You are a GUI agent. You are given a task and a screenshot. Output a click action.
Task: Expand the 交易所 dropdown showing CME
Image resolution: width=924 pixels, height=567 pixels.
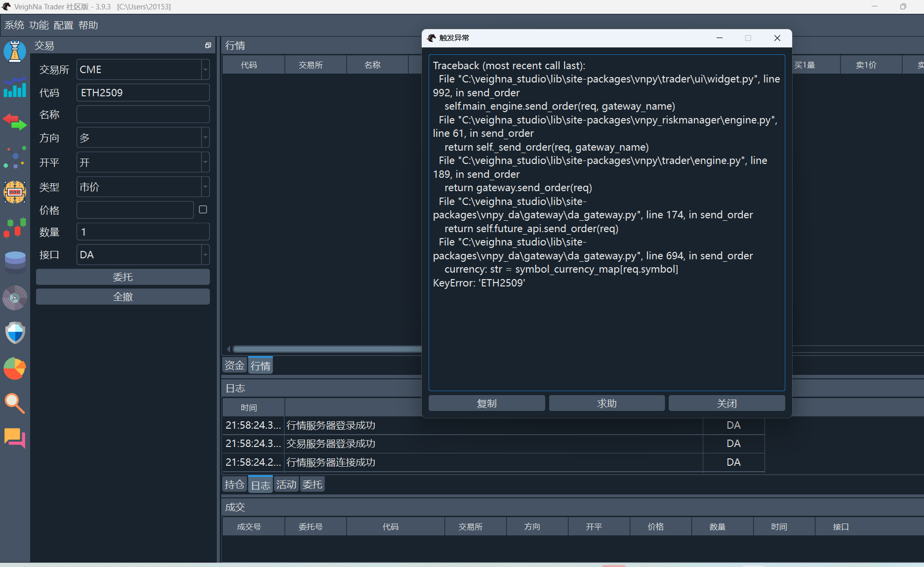tap(205, 70)
